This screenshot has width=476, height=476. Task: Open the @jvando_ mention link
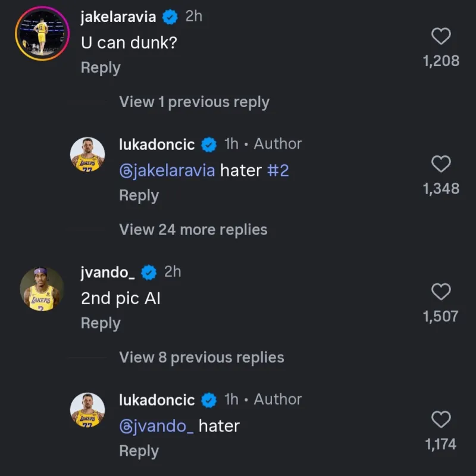(156, 426)
